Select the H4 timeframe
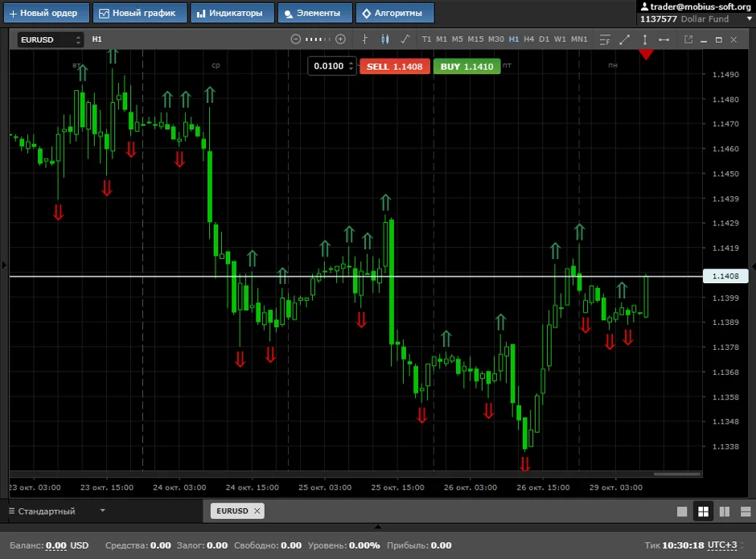The width and height of the screenshot is (756, 559). coord(529,39)
